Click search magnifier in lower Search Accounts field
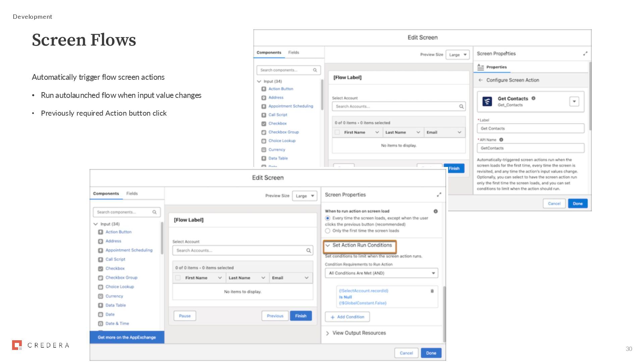 (x=308, y=250)
